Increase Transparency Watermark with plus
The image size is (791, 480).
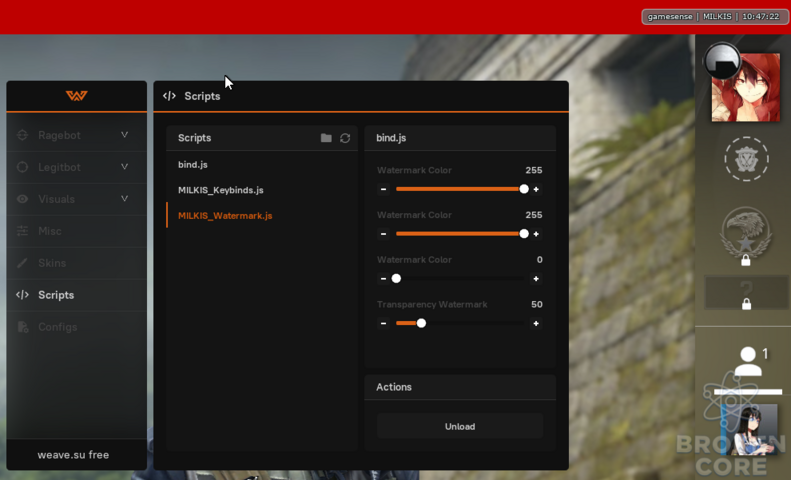(536, 323)
